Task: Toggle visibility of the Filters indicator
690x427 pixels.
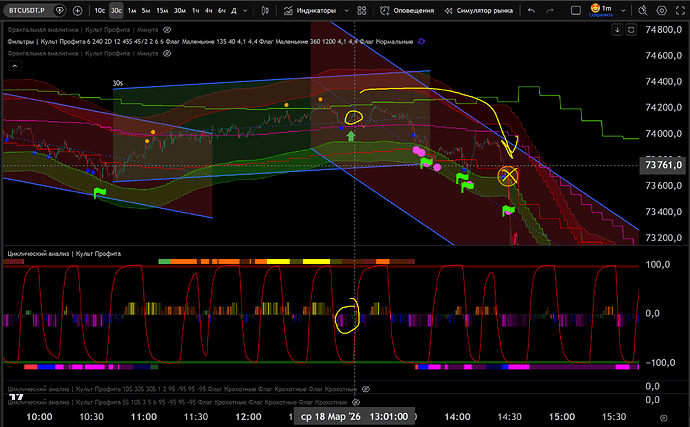Action: (x=422, y=41)
